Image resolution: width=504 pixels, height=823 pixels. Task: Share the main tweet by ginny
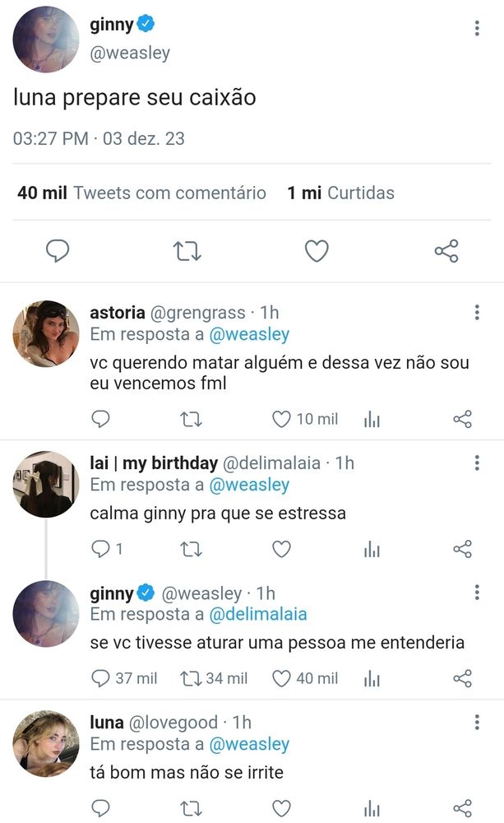[x=446, y=251]
